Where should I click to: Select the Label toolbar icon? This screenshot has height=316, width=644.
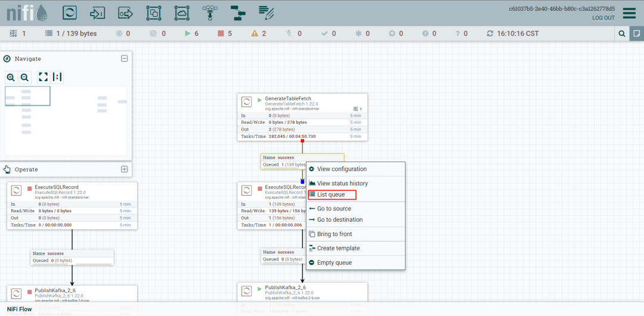pyautogui.click(x=266, y=13)
